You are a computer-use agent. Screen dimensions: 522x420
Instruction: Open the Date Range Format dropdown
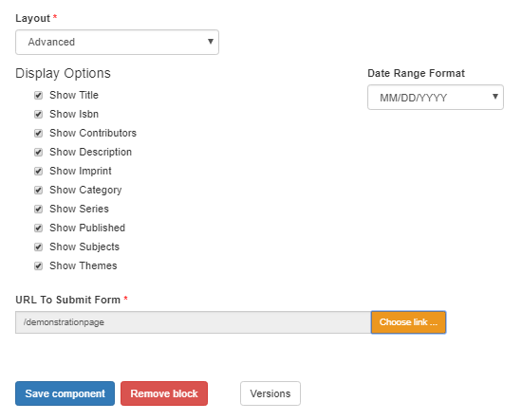coord(436,98)
